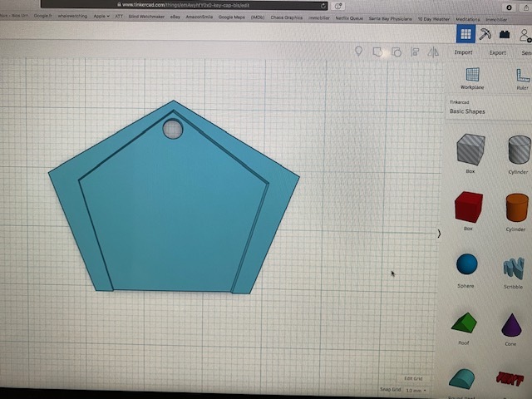The height and width of the screenshot is (399, 532).
Task: Collapse the shapes panel arrow
Action: (439, 234)
